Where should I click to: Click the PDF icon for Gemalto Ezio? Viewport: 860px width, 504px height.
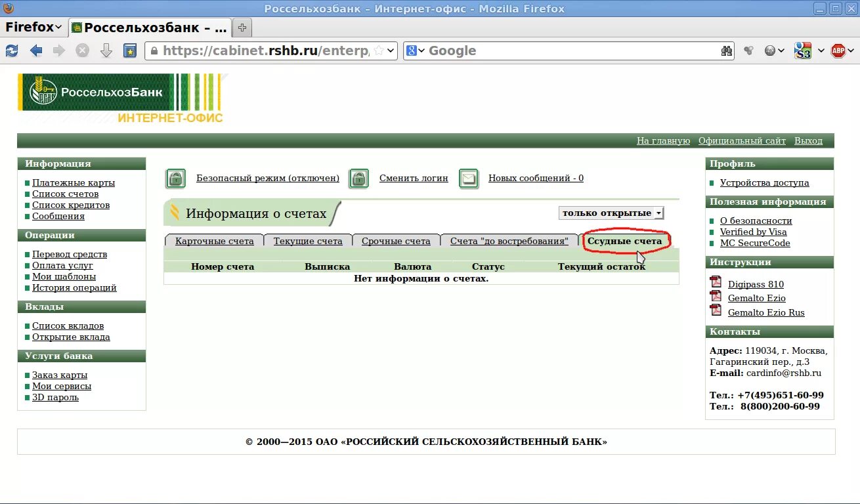click(x=716, y=296)
